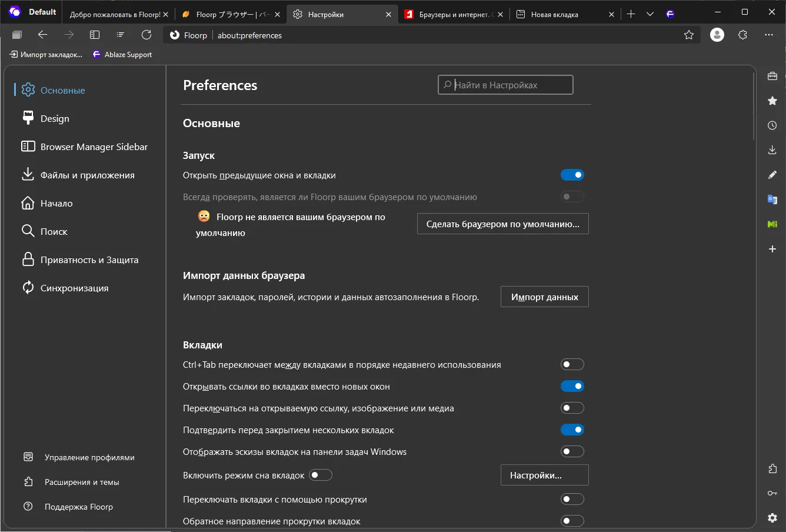This screenshot has width=786, height=532.
Task: Click the reload page icon
Action: [x=146, y=35]
